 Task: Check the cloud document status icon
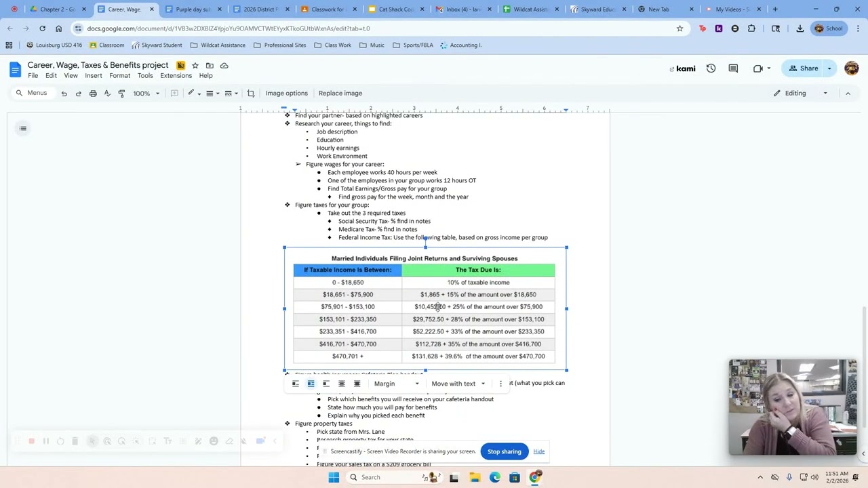(x=224, y=66)
